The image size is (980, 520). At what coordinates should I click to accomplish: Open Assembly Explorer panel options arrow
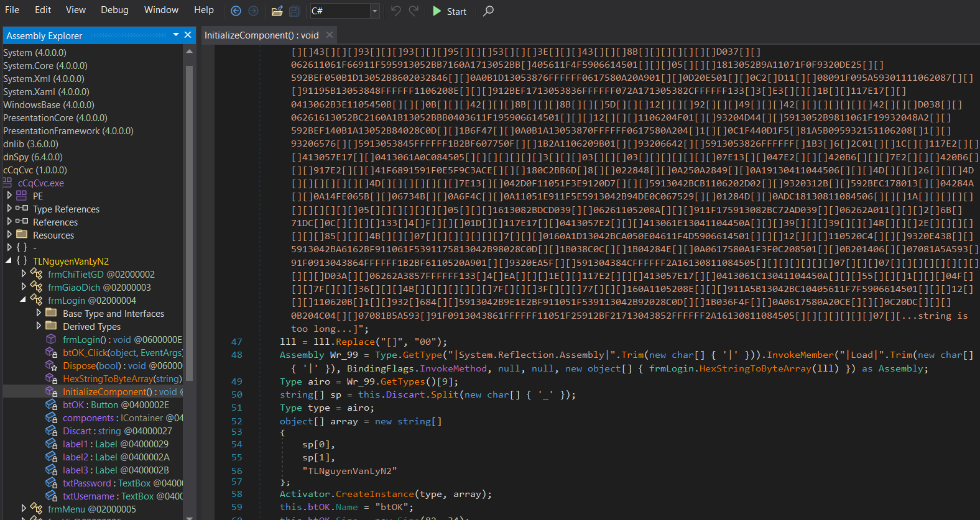click(x=176, y=35)
